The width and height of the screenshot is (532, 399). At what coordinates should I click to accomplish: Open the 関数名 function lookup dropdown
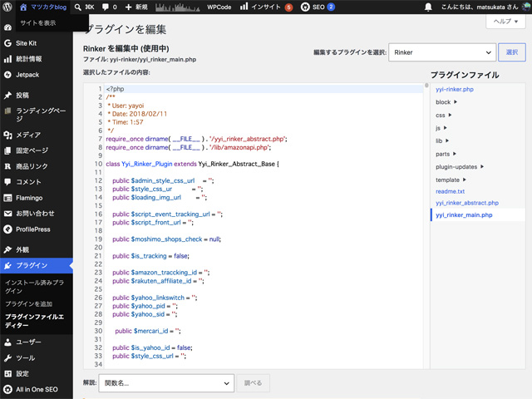(166, 383)
